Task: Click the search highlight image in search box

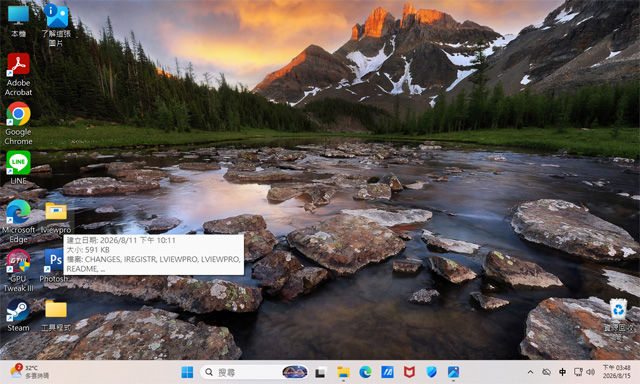Action: [295, 372]
